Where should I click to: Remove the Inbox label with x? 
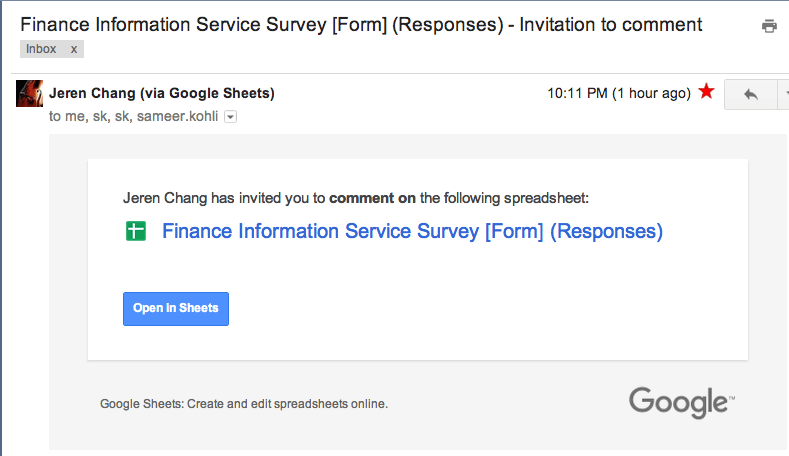tap(74, 49)
